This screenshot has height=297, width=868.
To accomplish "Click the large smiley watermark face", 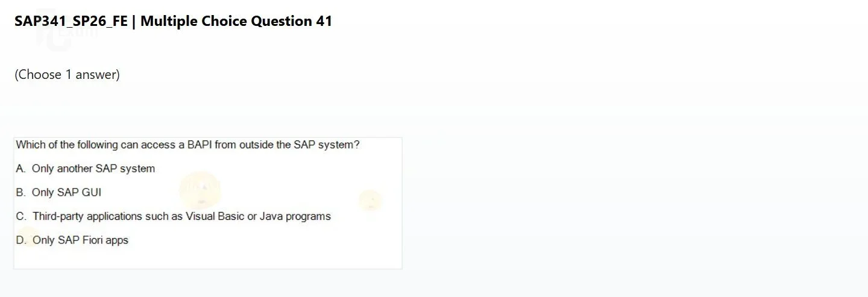I will click(200, 190).
